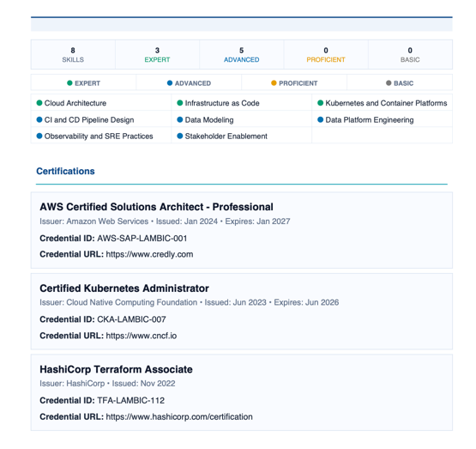Click the Observability and SRE Practices skill

click(x=99, y=137)
